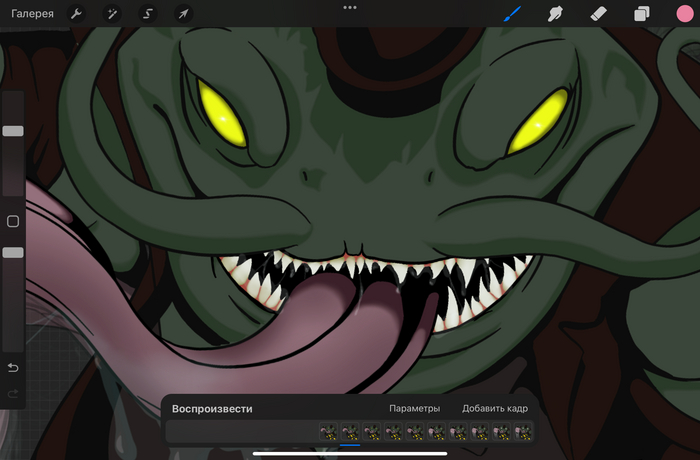Click the brush opacity slider handle
Viewport: 700px width, 460px height.
coord(13,253)
